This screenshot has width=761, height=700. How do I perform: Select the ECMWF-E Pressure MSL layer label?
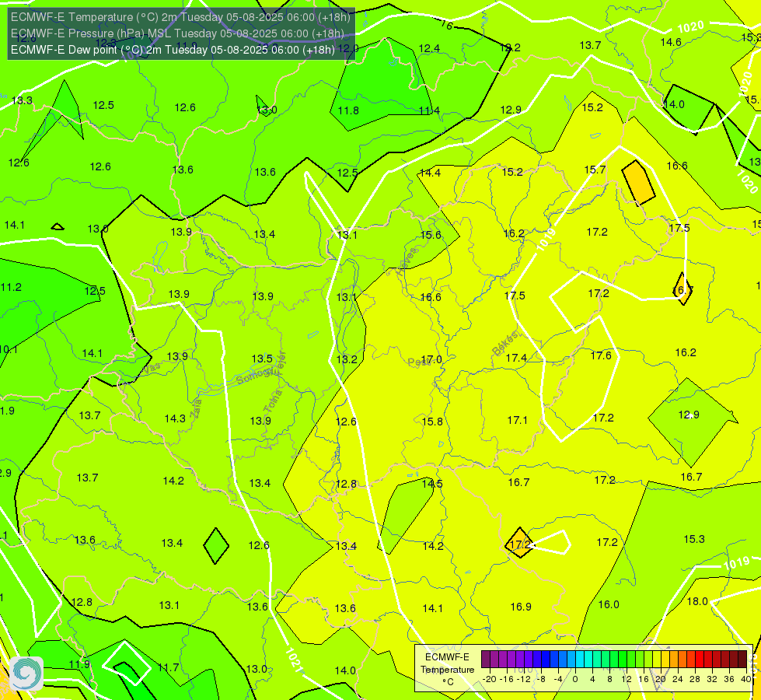point(177,33)
